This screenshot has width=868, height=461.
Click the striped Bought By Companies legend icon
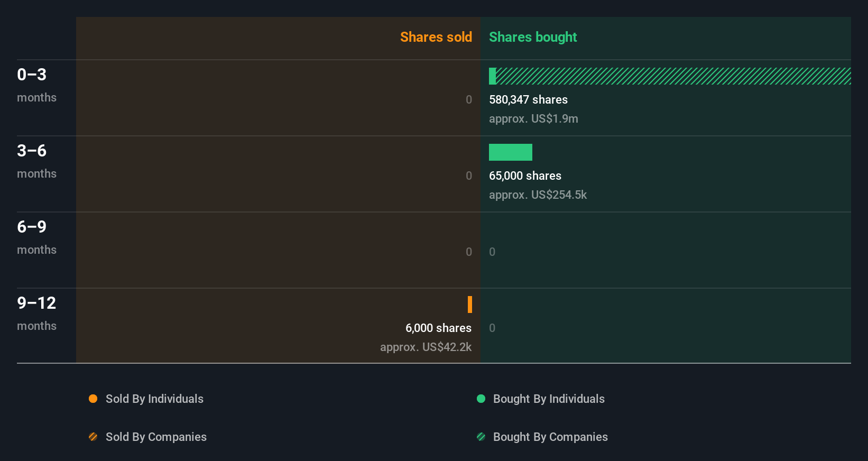point(481,437)
